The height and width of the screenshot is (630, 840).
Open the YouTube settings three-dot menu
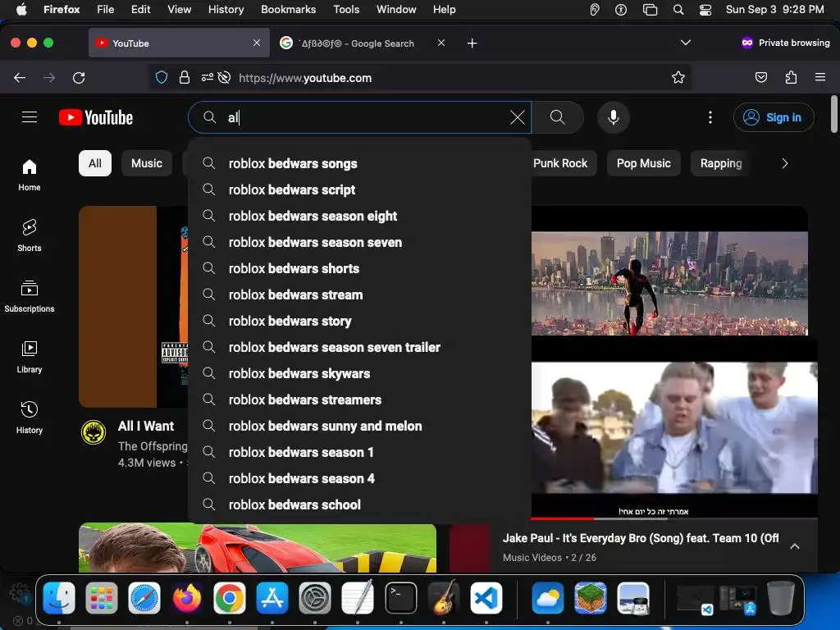pyautogui.click(x=710, y=117)
